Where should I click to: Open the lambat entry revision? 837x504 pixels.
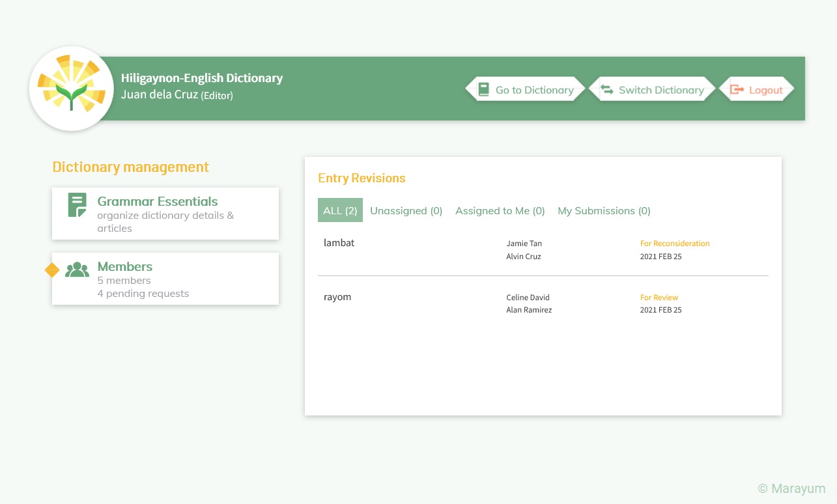coord(543,249)
